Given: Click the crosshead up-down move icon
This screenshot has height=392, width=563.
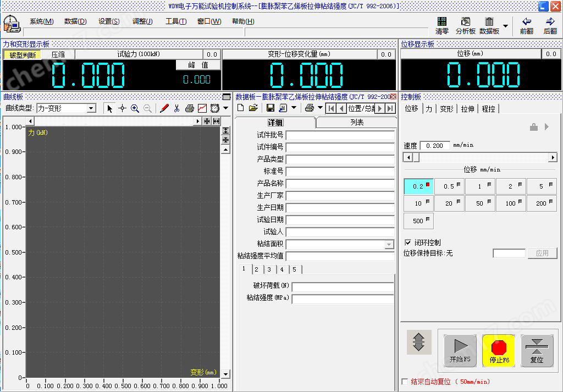Looking at the screenshot, I should tap(419, 342).
